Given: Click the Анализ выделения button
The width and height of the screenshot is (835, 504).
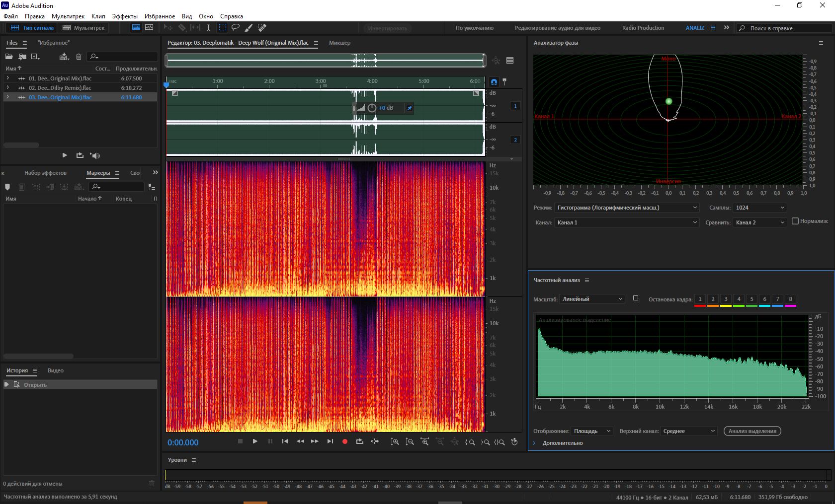Looking at the screenshot, I should [752, 431].
